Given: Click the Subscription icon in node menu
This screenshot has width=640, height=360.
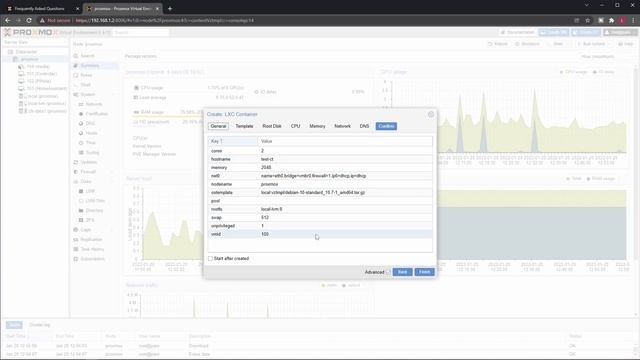Looking at the screenshot, I should (76, 259).
